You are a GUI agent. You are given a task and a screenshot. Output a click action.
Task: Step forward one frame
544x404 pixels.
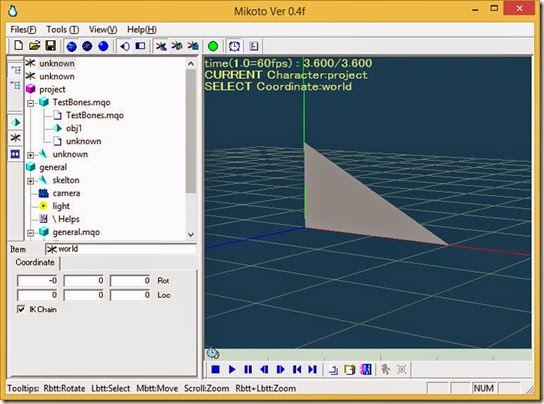tap(280, 369)
